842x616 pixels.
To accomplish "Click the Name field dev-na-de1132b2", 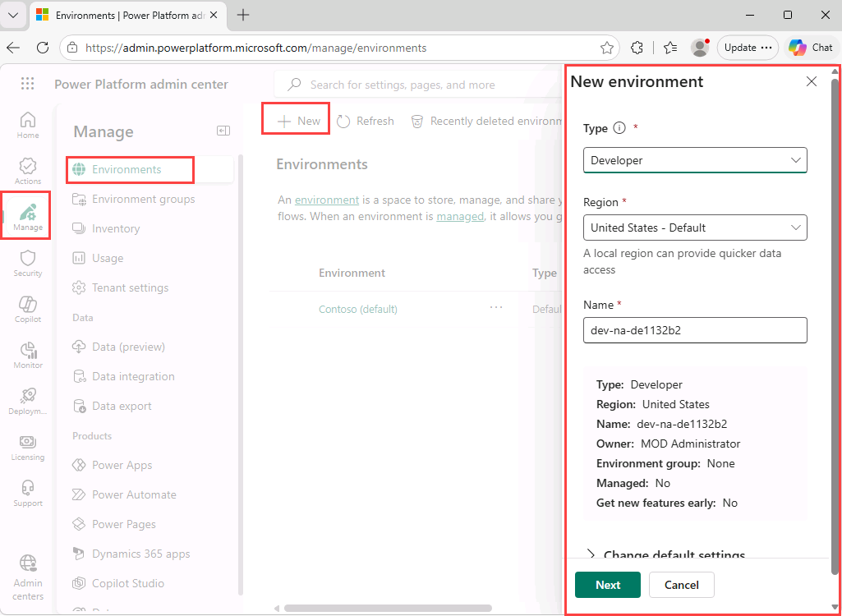I will point(695,330).
